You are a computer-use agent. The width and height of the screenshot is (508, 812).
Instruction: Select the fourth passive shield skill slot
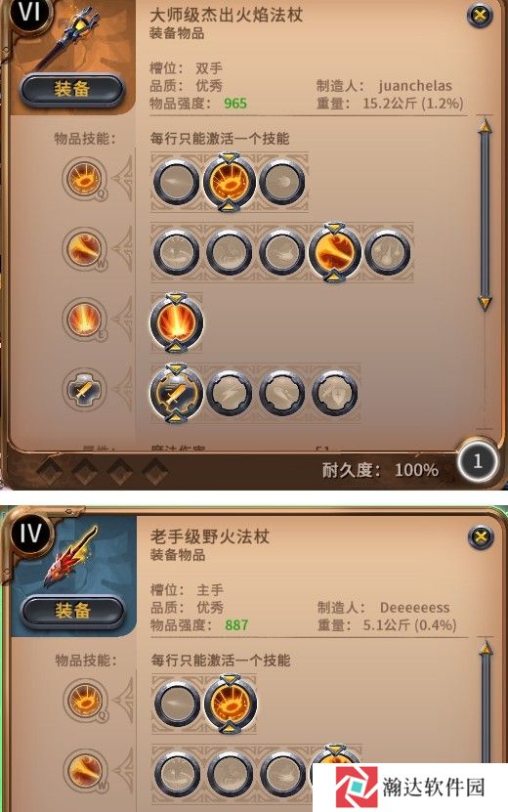click(334, 393)
